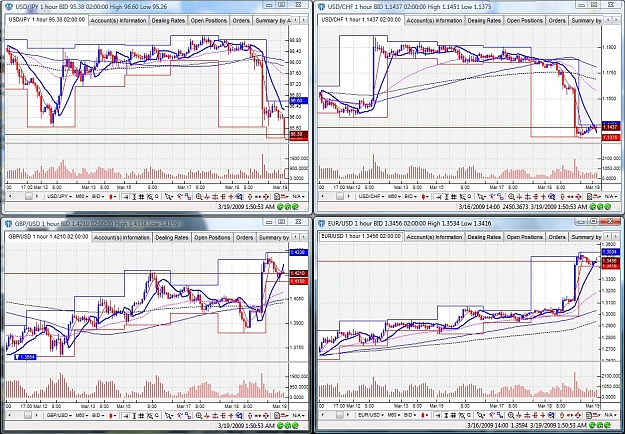This screenshot has width=625, height=434.
Task: Click the blue chart-search icon in GBP/USD toolbar
Action: 239,415
